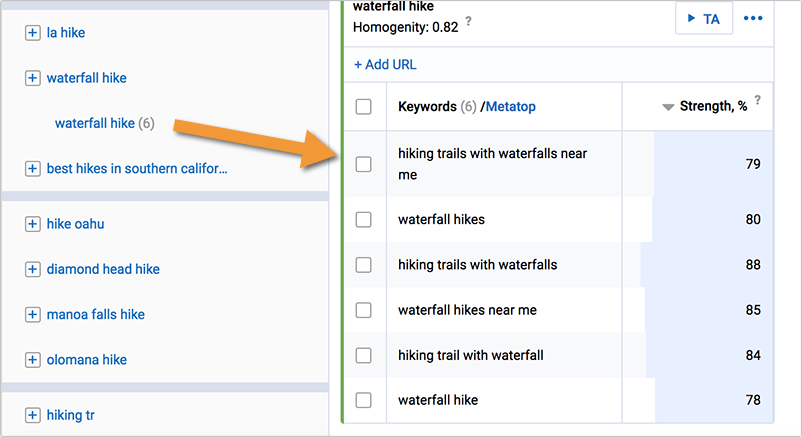Expand the 'la hike' group
This screenshot has width=802, height=437.
32,33
